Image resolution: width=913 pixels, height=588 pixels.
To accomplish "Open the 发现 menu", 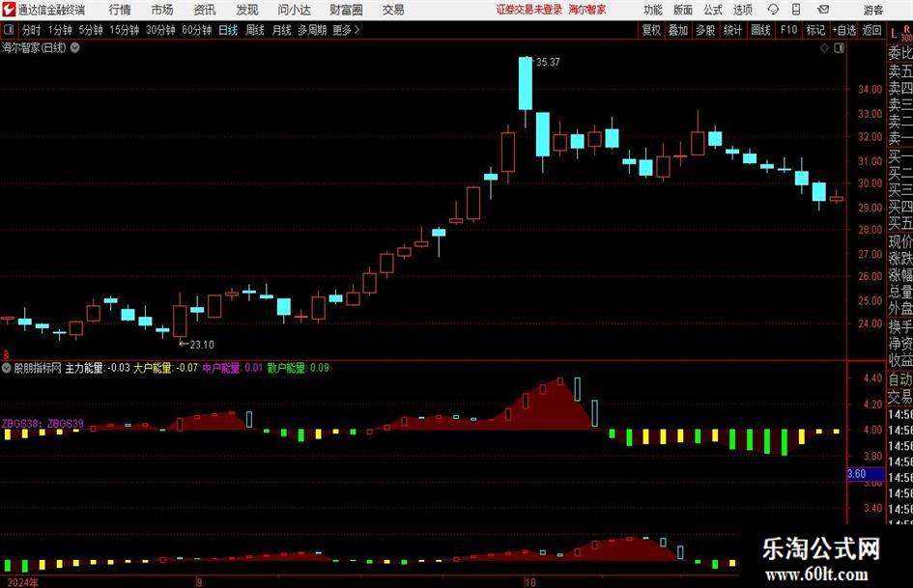I will point(247,10).
